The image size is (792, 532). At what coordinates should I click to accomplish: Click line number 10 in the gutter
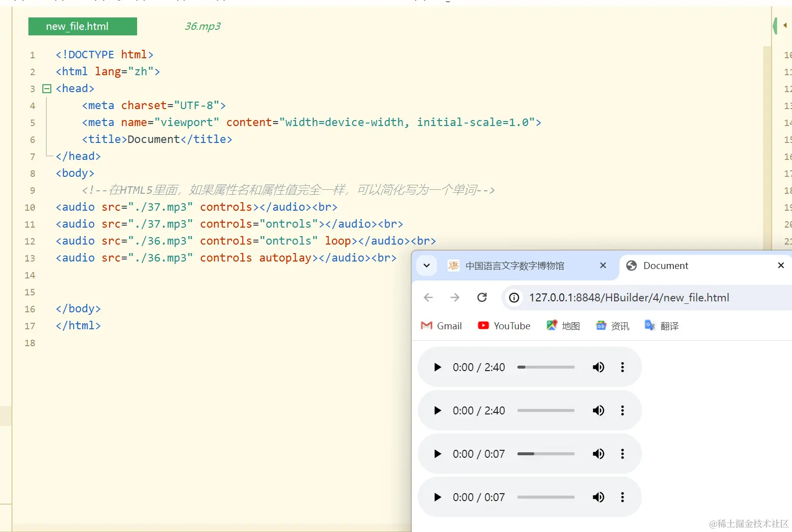(x=30, y=207)
